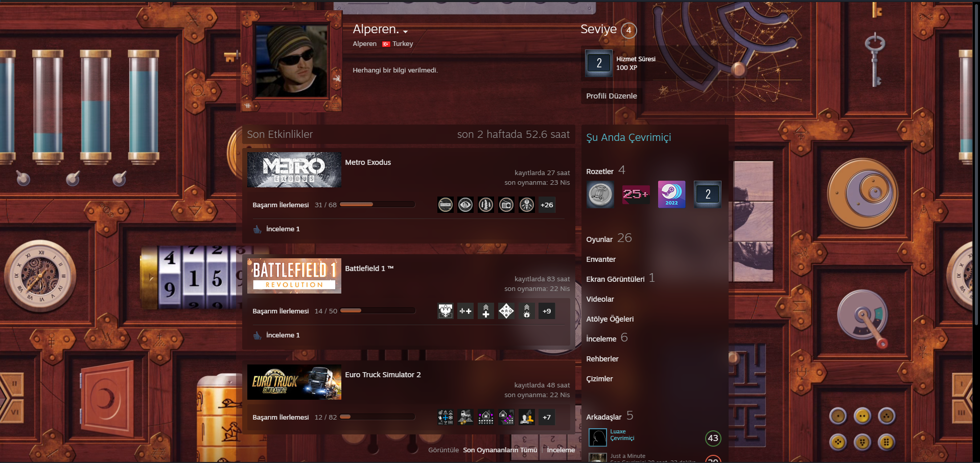Click Luaxe's level 43 badge
The width and height of the screenshot is (980, 463).
point(713,438)
